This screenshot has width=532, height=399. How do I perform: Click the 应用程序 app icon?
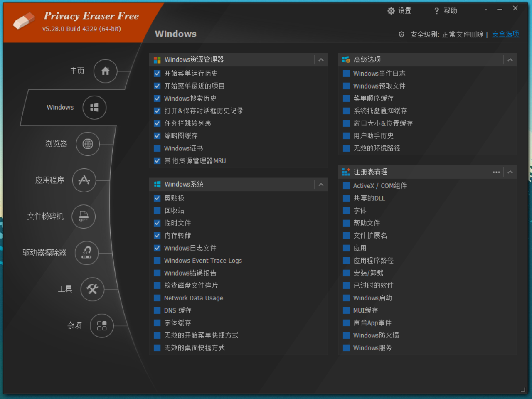tap(84, 180)
